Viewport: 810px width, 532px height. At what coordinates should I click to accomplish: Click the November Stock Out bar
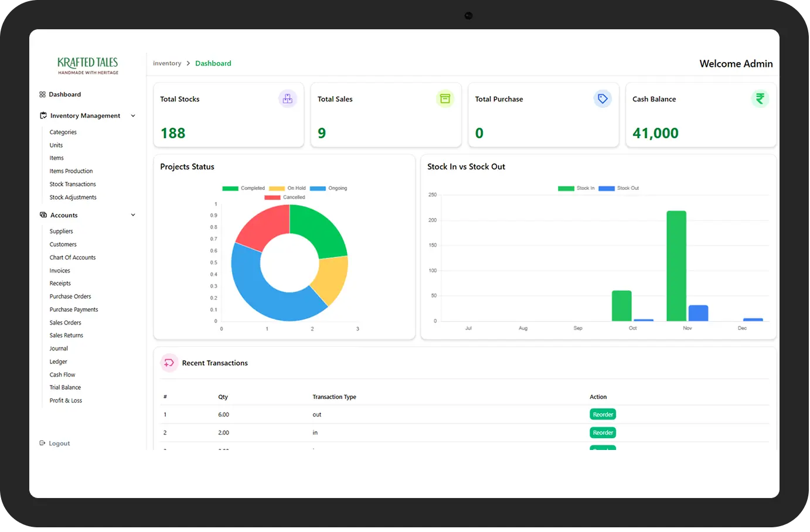coord(698,313)
